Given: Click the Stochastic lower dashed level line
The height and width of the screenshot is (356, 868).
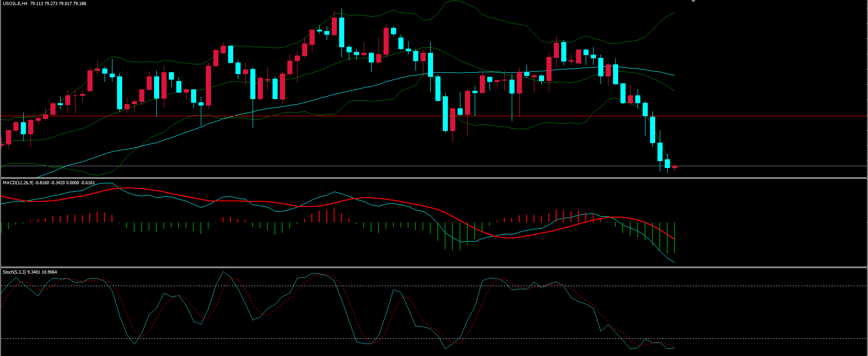Looking at the screenshot, I should (763, 339).
